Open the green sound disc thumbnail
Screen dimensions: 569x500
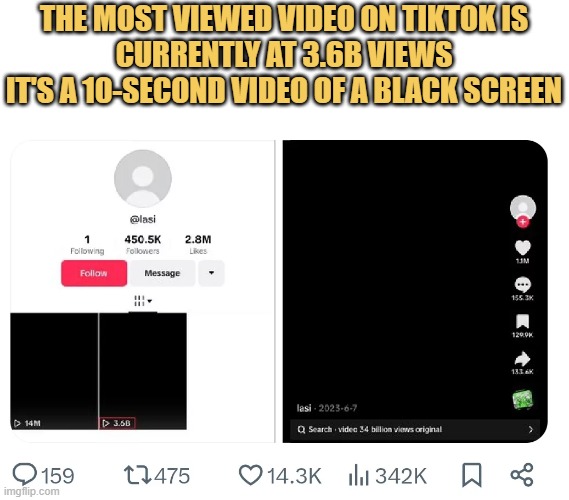click(x=523, y=399)
